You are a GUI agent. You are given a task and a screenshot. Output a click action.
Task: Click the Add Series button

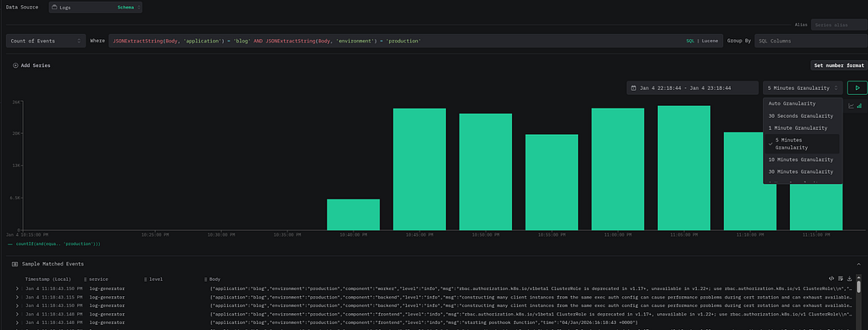pyautogui.click(x=31, y=65)
